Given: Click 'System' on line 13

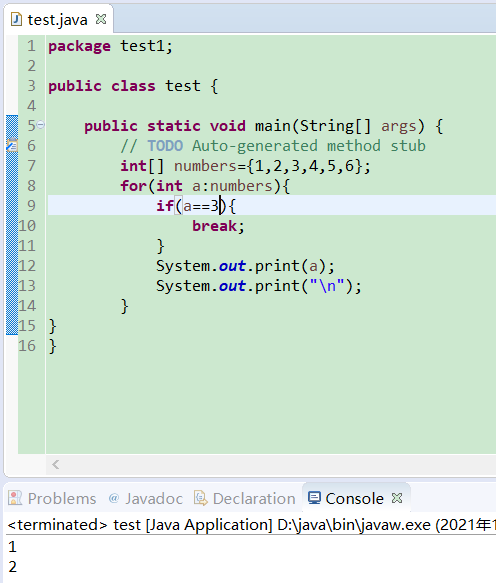Looking at the screenshot, I should pos(183,286).
